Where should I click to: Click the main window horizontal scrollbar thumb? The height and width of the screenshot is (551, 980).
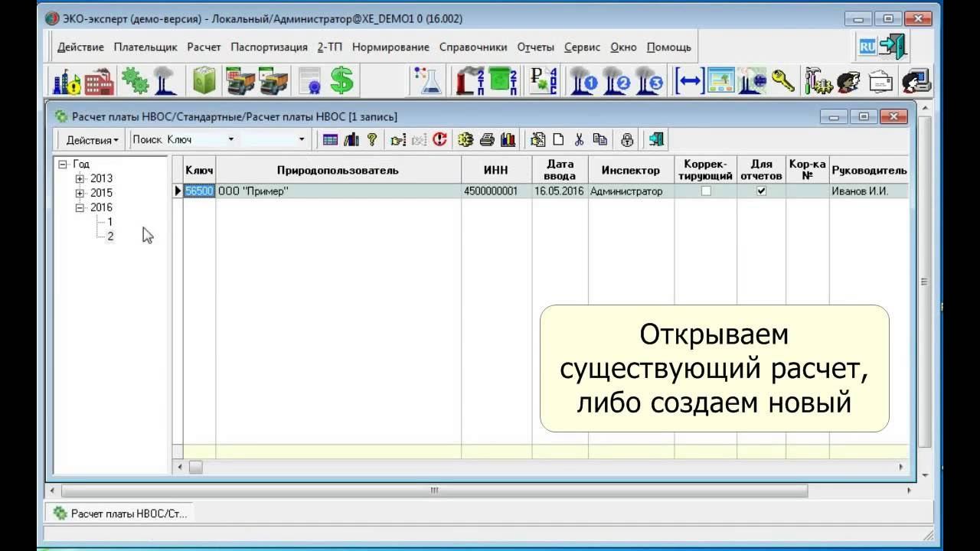click(x=434, y=491)
